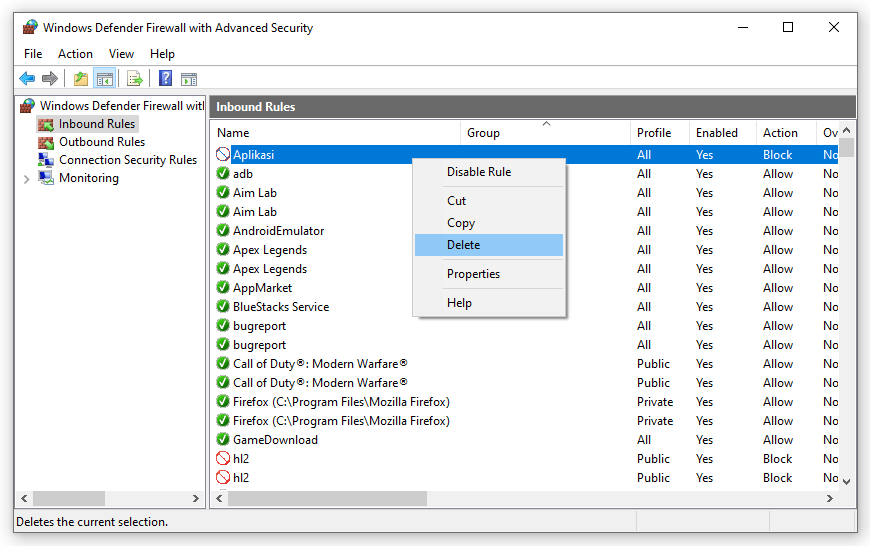Click tree pane horizontal scrollbar right arrow
This screenshot has width=870, height=546.
[196, 498]
